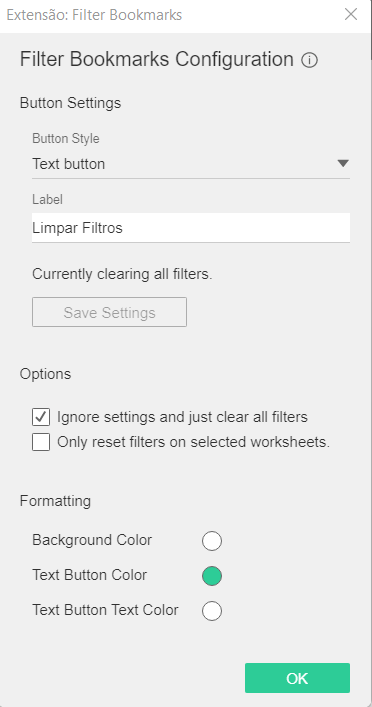The image size is (372, 707).
Task: Click the Label field containing Limpar Filtros
Action: pos(191,228)
